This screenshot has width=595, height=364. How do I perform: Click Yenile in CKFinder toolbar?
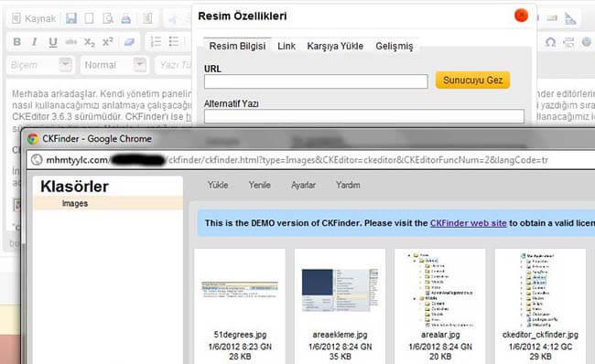click(260, 185)
